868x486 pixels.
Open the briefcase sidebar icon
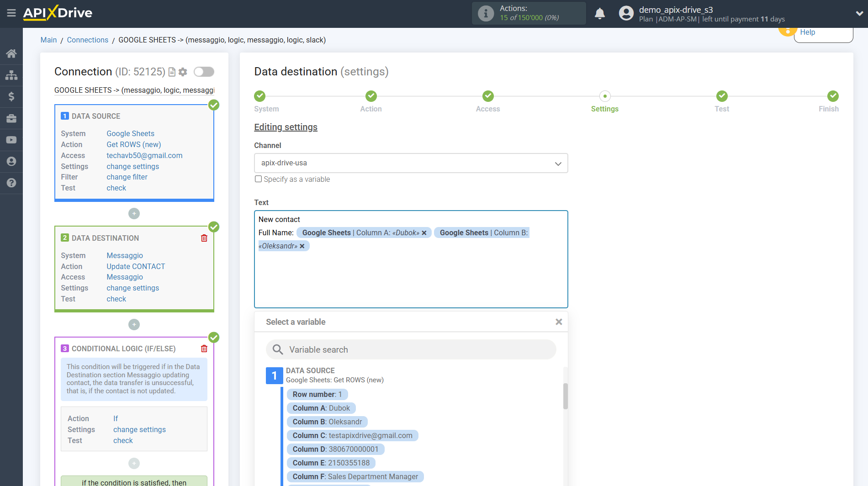tap(11, 118)
